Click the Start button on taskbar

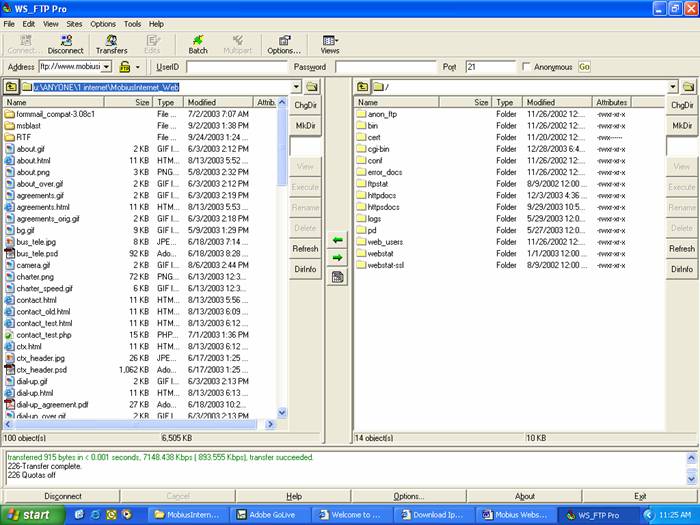30,515
